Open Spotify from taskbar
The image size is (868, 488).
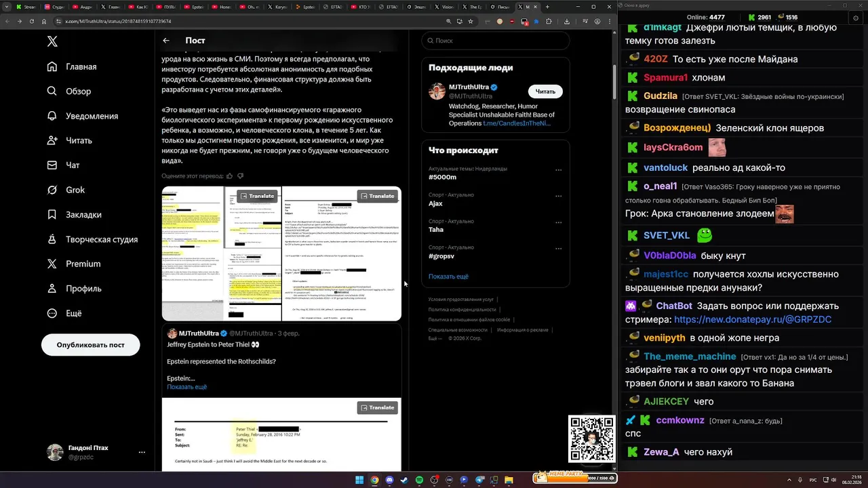point(419,480)
